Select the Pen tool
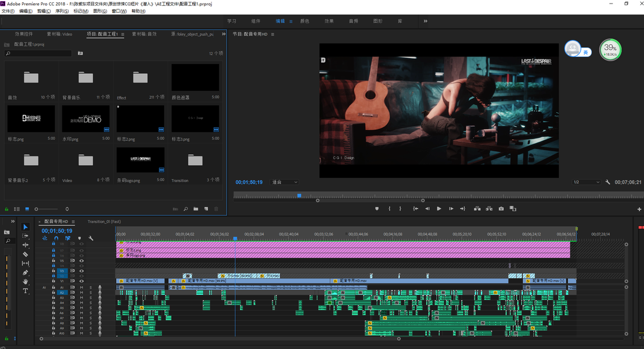644x349 pixels. point(26,273)
